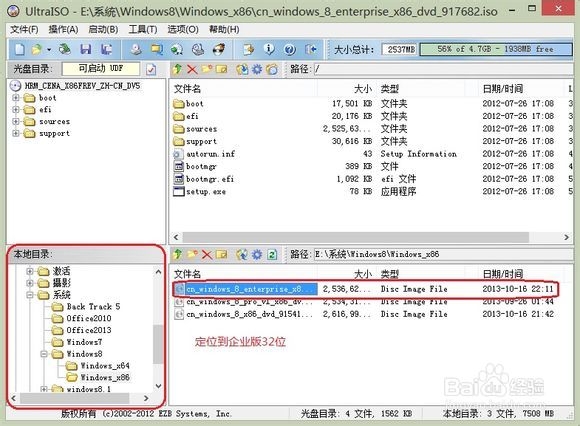Click the Help question mark icon

290,49
